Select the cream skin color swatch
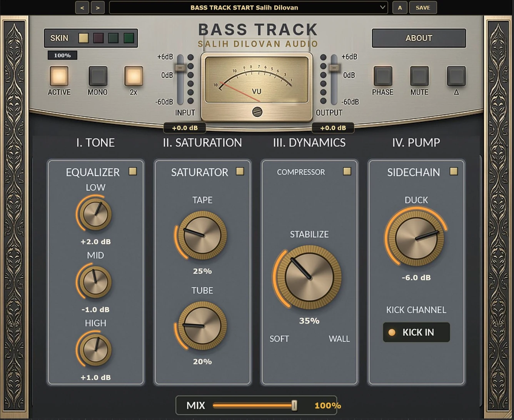Viewport: 514px width, 420px height. click(x=83, y=38)
